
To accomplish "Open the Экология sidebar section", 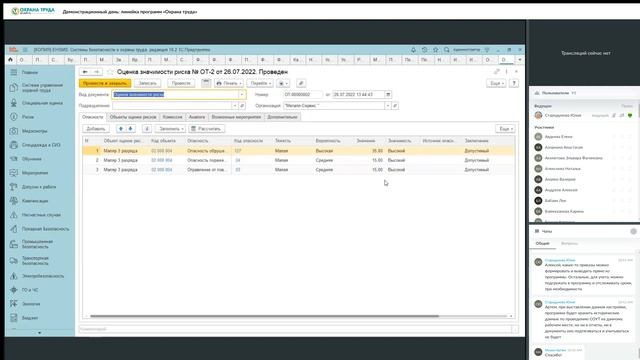I will tap(31, 304).
